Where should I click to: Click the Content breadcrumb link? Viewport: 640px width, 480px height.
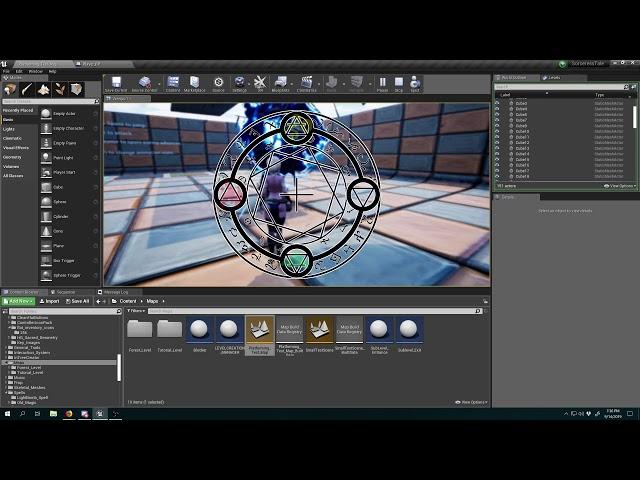(x=128, y=301)
